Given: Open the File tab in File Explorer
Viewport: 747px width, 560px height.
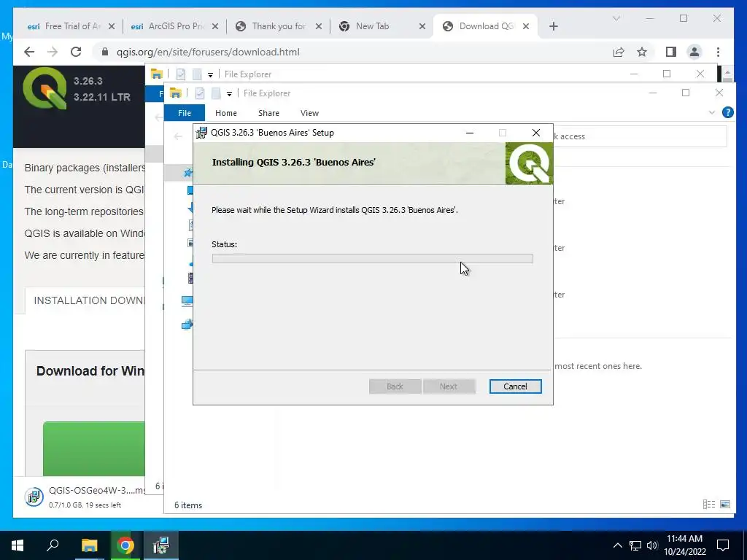Looking at the screenshot, I should point(185,113).
